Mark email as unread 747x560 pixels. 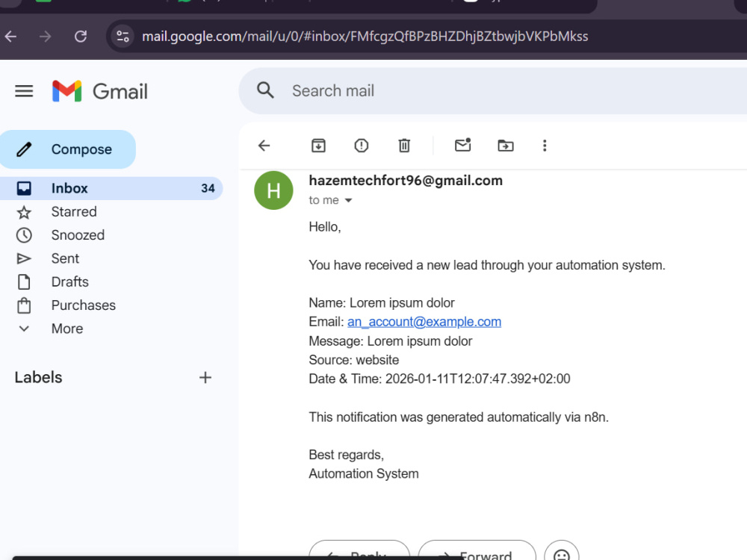click(x=462, y=145)
